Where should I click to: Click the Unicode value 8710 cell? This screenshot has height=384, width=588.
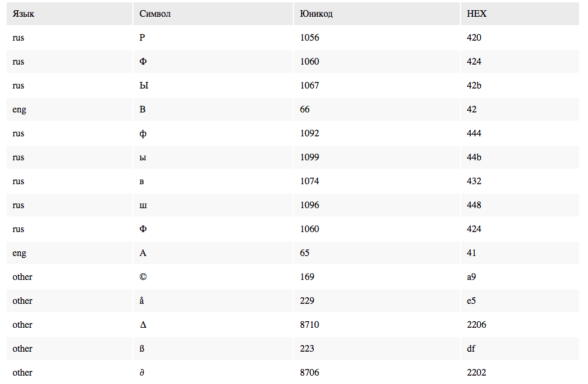click(377, 325)
